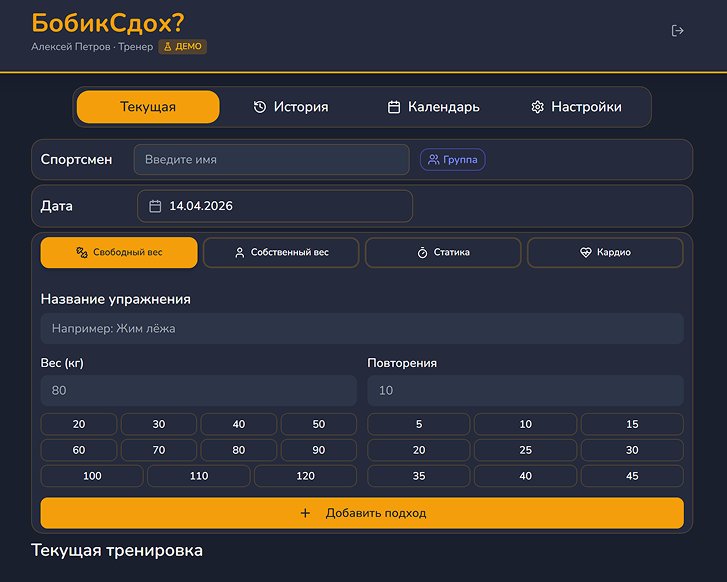
Task: Click the calendar icon in date field
Action: pyautogui.click(x=155, y=206)
